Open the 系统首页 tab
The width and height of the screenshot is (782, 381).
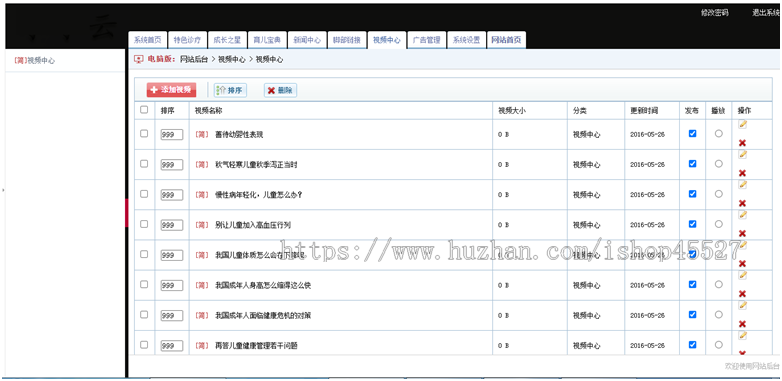tap(148, 40)
